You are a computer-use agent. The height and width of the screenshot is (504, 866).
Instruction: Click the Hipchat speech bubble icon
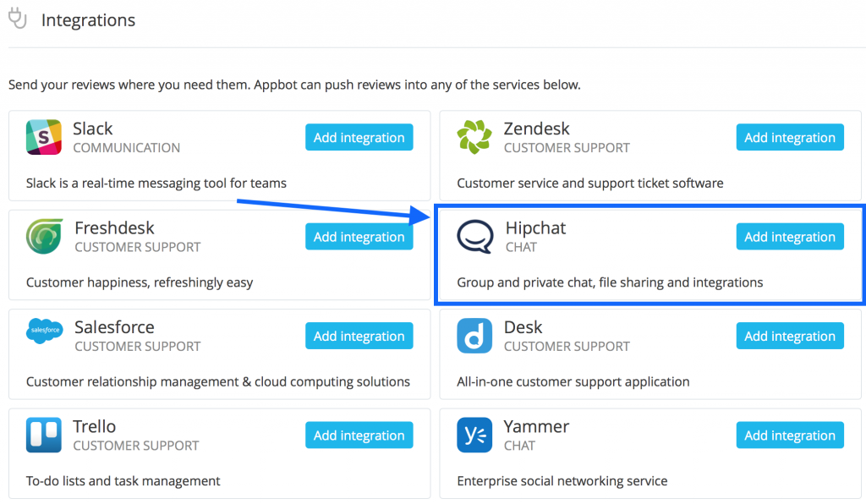475,237
